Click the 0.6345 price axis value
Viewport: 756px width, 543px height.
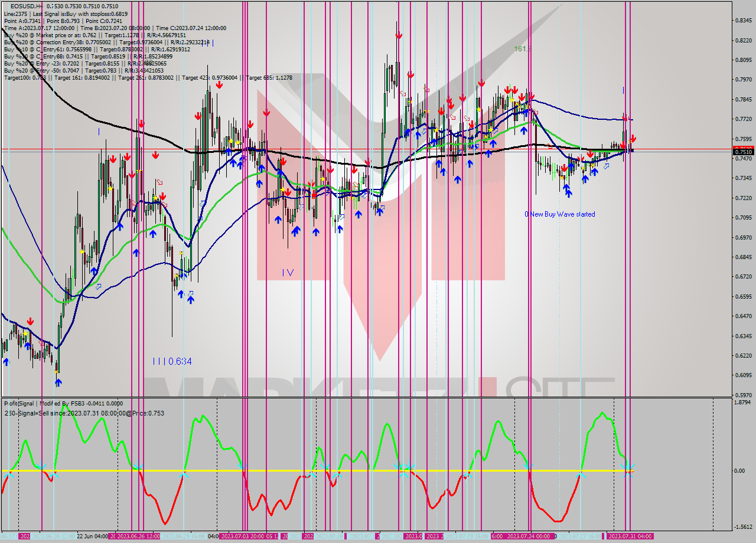[743, 336]
